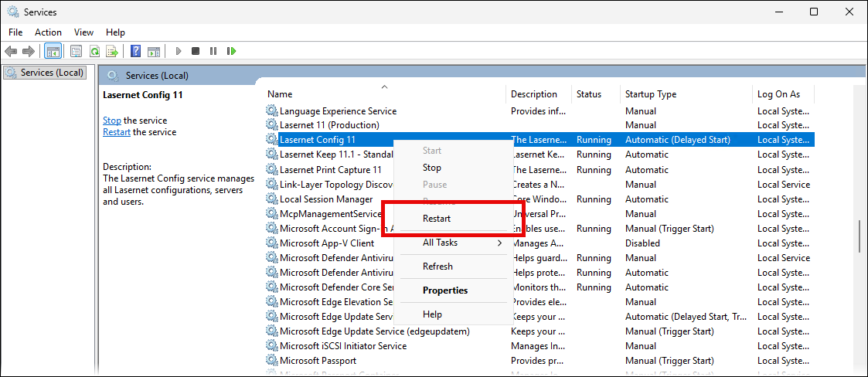868x377 pixels.
Task: Choose Properties in the context menu
Action: pos(452,290)
